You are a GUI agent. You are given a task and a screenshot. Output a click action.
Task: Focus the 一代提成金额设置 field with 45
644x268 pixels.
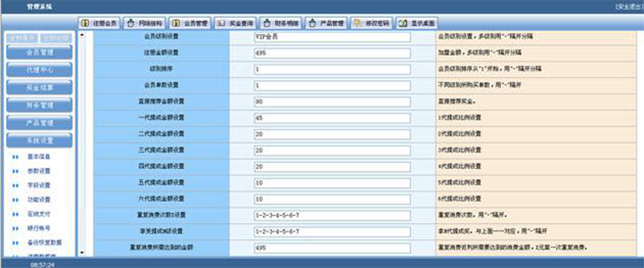pos(332,118)
